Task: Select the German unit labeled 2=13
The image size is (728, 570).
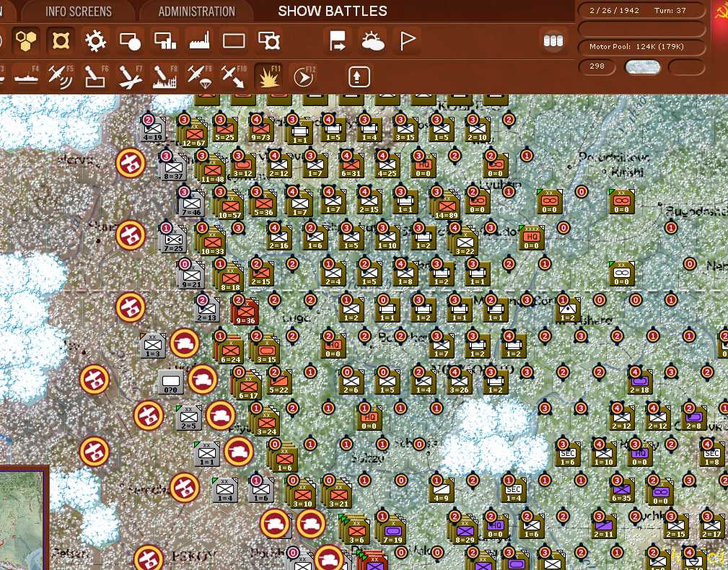Action: coord(207,310)
